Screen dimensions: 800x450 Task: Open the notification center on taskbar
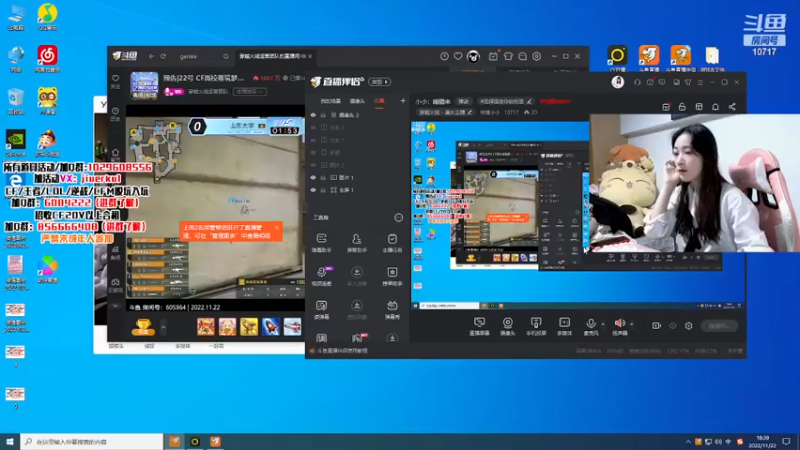point(786,441)
